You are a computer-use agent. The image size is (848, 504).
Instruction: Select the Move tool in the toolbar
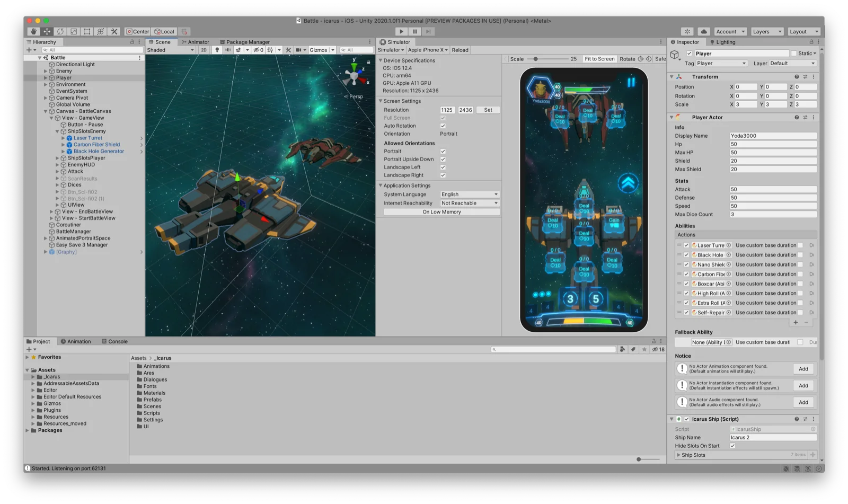[x=47, y=31]
